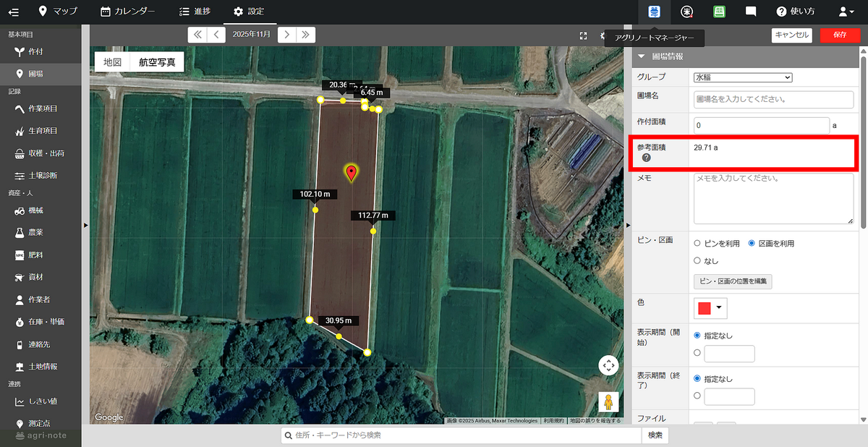Open the red color swatch picker
This screenshot has width=868, height=447.
710,308
